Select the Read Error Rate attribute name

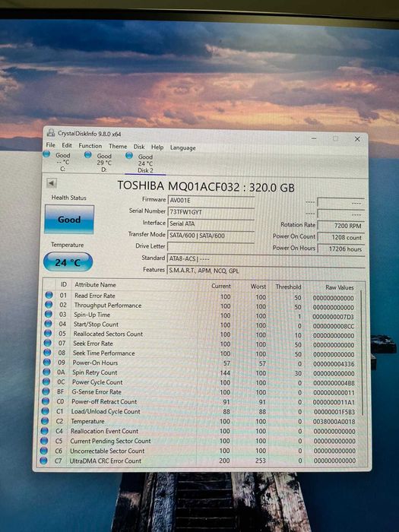tap(95, 296)
